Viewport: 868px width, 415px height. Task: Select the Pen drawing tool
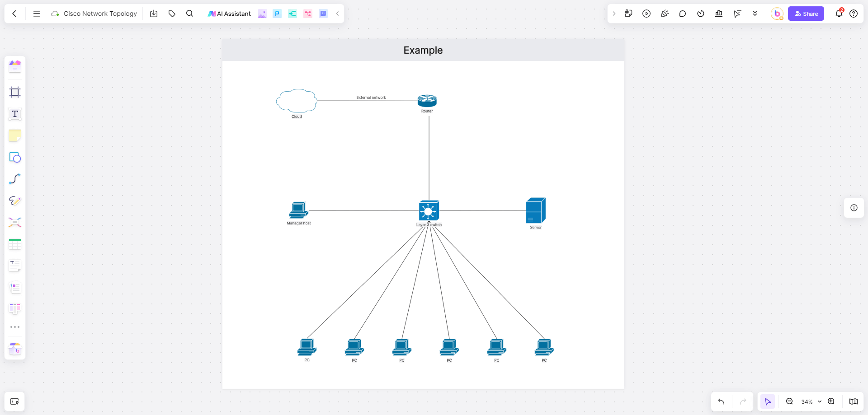click(15, 201)
